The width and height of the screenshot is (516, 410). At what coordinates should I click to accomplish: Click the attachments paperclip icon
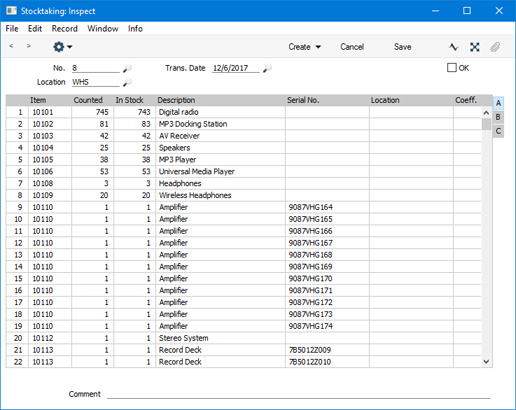(495, 47)
